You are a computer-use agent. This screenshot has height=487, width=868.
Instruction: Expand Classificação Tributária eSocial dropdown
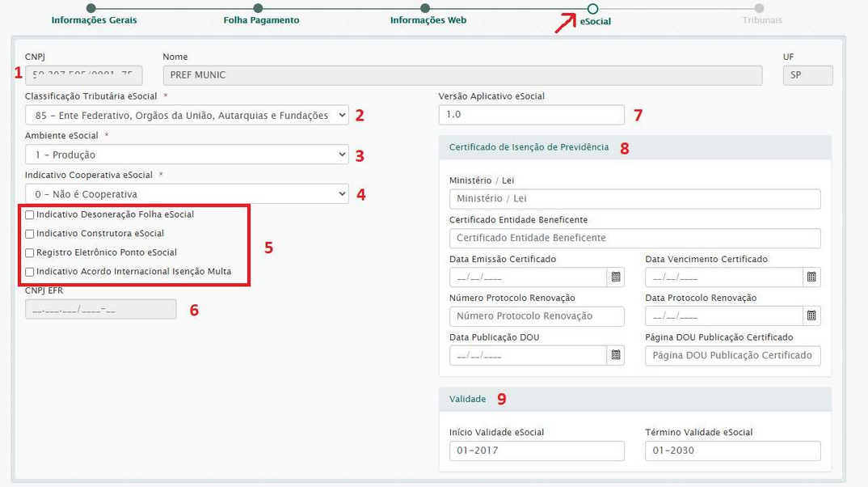[x=186, y=116]
